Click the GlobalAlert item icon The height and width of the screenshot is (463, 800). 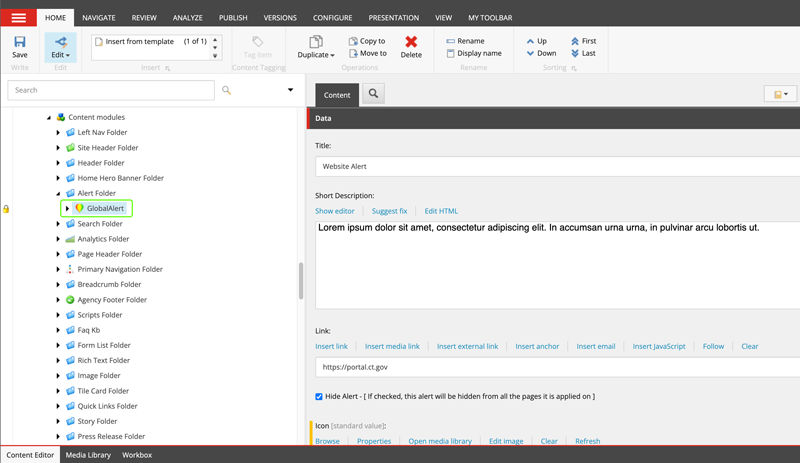[x=80, y=208]
